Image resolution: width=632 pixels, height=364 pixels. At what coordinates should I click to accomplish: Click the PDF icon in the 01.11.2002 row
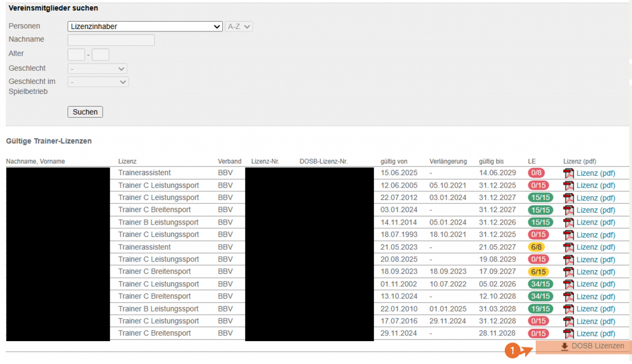568,284
